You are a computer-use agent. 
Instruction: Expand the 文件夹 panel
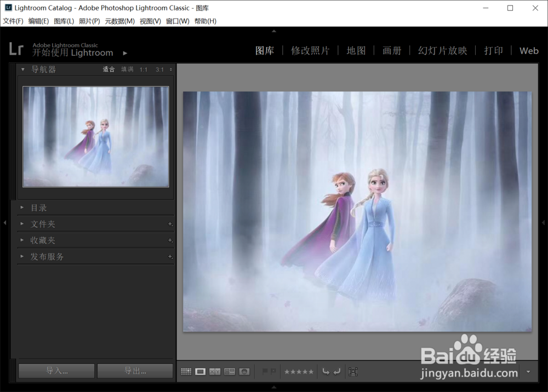(x=22, y=224)
